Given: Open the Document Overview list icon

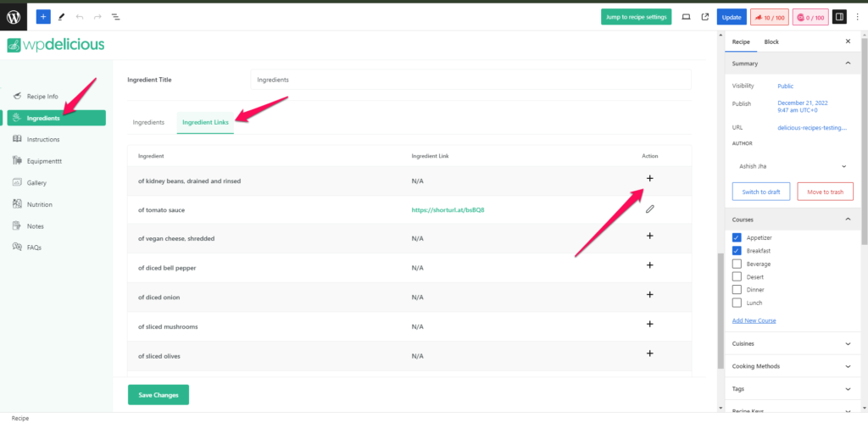Looking at the screenshot, I should click(x=115, y=17).
